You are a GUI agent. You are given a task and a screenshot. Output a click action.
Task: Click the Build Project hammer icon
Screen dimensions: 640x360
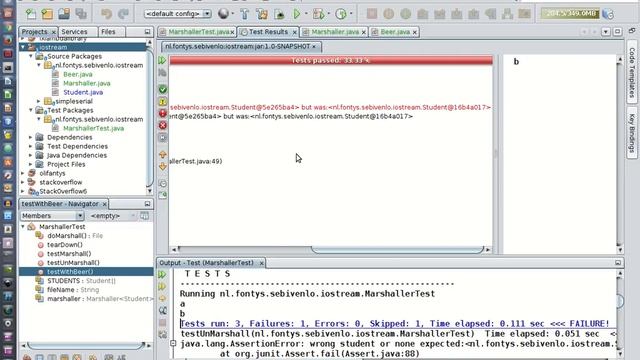click(244, 14)
